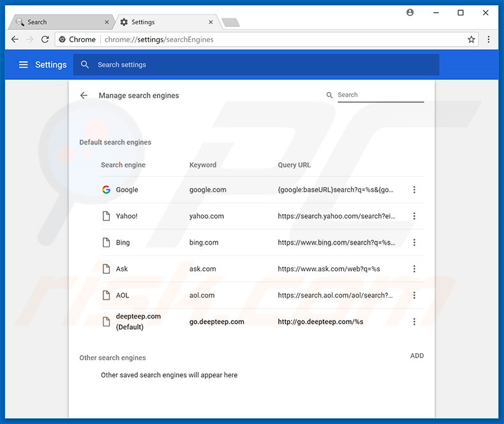Click the aol.com keyword
504x424 pixels.
pos(202,295)
